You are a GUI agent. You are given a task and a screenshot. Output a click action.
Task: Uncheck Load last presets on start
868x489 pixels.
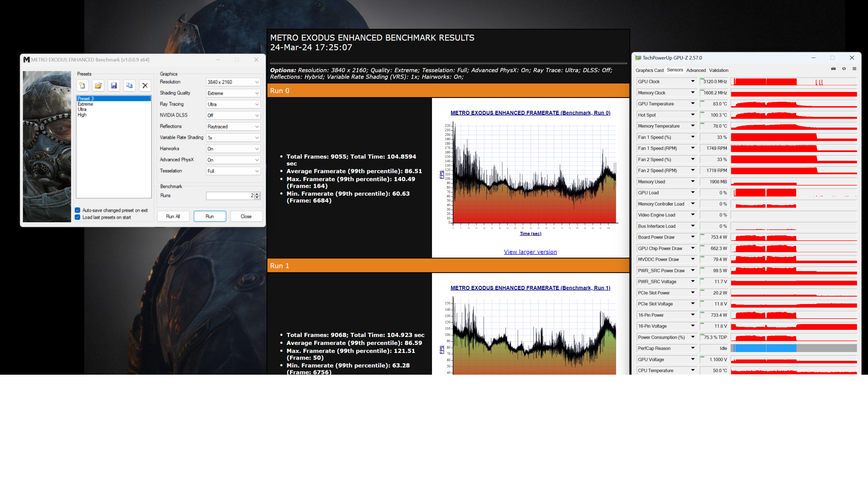tap(78, 217)
